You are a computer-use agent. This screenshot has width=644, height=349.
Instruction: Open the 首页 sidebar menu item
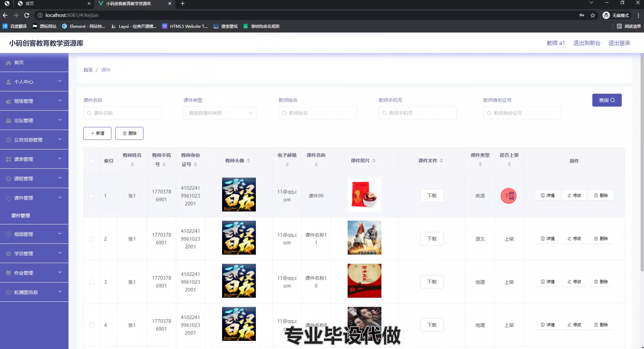click(34, 63)
